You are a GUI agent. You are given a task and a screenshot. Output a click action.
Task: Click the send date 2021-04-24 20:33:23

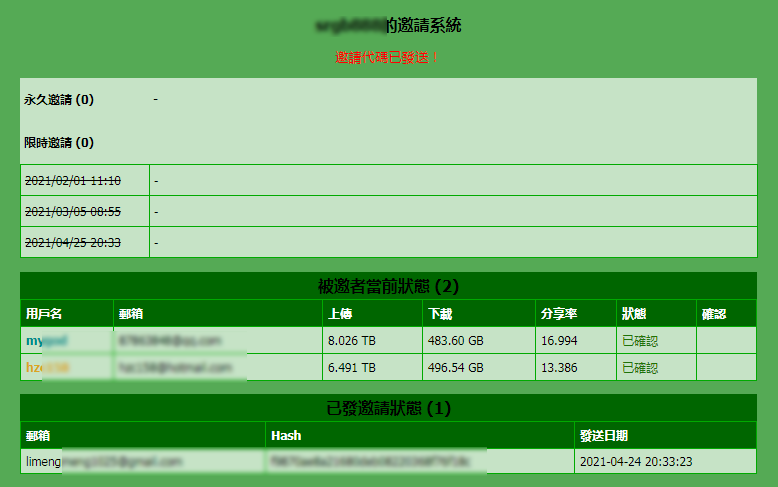pyautogui.click(x=636, y=462)
